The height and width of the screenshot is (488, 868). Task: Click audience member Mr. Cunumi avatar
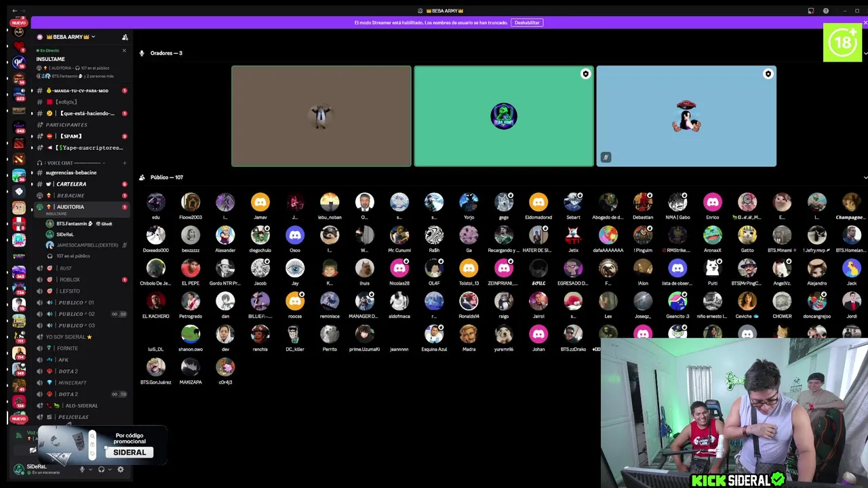tap(399, 235)
